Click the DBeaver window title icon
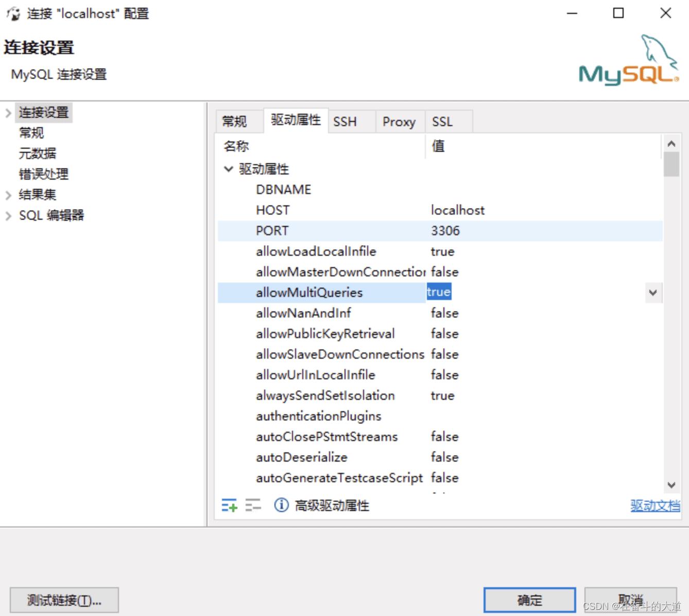The height and width of the screenshot is (616, 689). click(13, 13)
